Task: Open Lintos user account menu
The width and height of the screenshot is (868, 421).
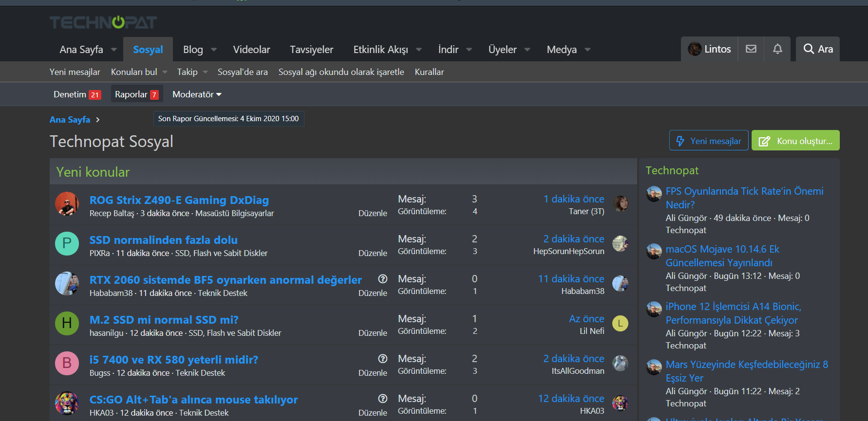Action: pyautogui.click(x=709, y=49)
